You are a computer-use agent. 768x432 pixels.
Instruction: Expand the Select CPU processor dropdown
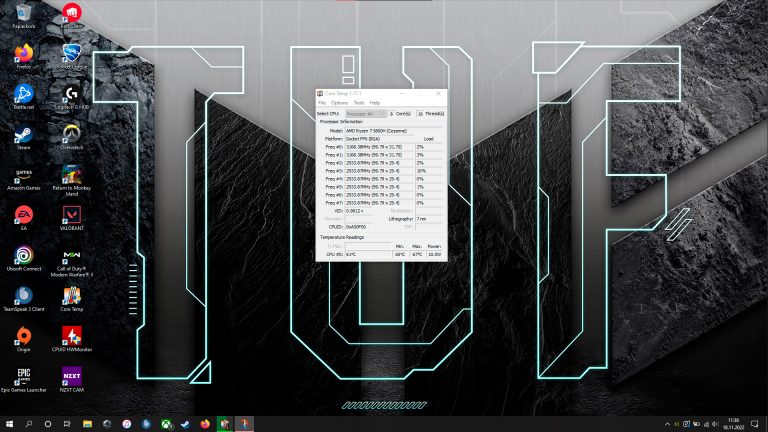coord(364,114)
